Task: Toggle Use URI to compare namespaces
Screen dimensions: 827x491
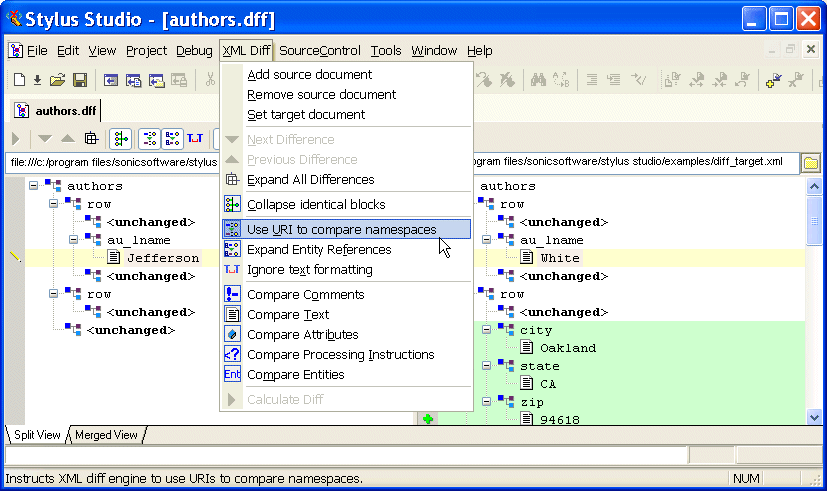Action: point(341,230)
